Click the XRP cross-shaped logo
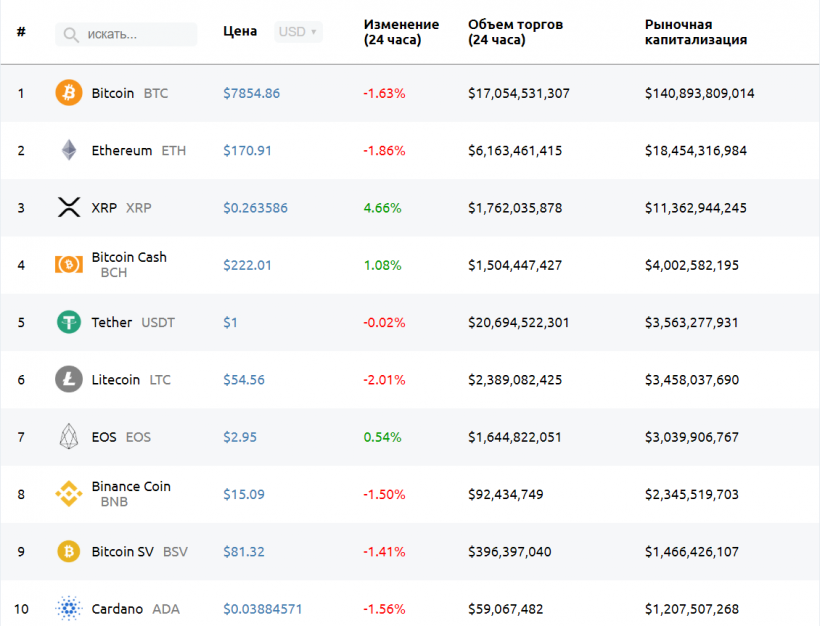820x626 pixels. pos(68,207)
